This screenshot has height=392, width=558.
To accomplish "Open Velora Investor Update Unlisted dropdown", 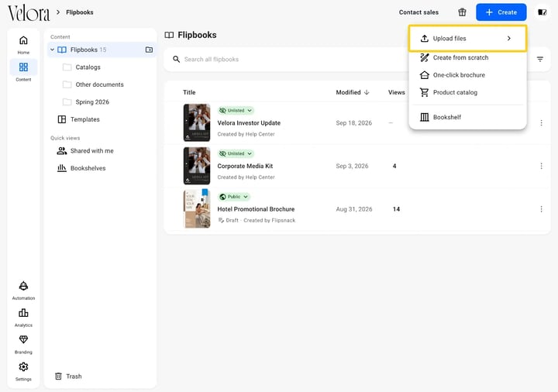I will [x=236, y=110].
